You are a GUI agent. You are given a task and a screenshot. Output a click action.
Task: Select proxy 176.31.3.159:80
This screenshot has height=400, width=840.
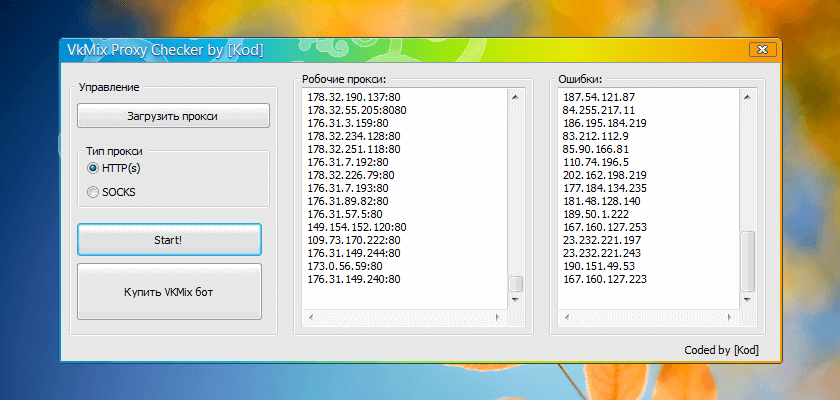pyautogui.click(x=349, y=123)
